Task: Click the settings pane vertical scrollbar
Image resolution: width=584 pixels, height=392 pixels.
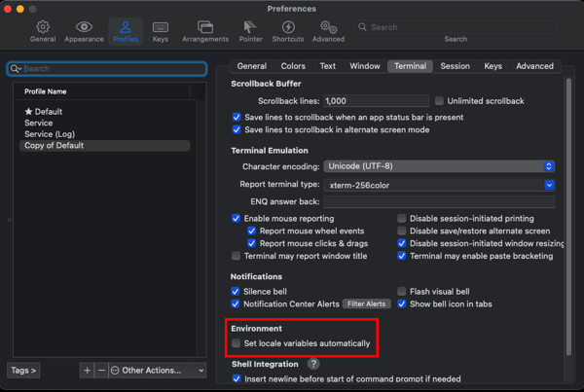Action: [568, 216]
